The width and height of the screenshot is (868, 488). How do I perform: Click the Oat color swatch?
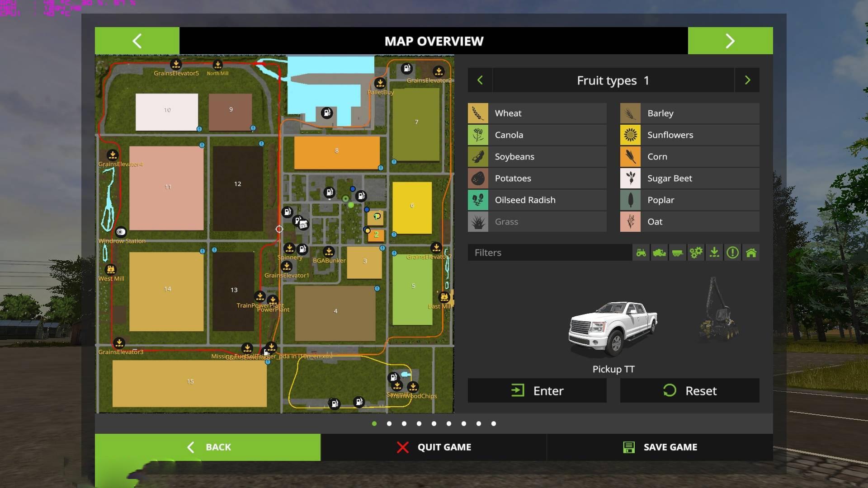630,222
